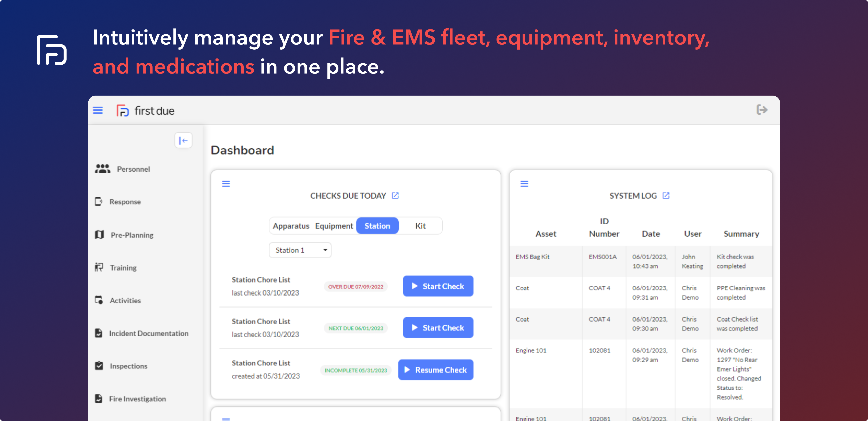The width and height of the screenshot is (868, 421).
Task: Open Pre-Planning from the sidebar
Action: [132, 235]
